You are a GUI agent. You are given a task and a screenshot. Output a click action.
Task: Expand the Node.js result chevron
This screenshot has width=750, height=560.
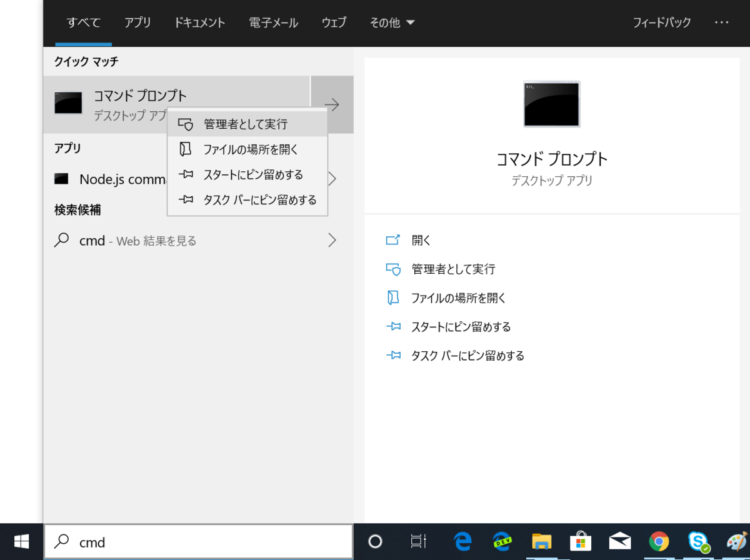click(332, 179)
